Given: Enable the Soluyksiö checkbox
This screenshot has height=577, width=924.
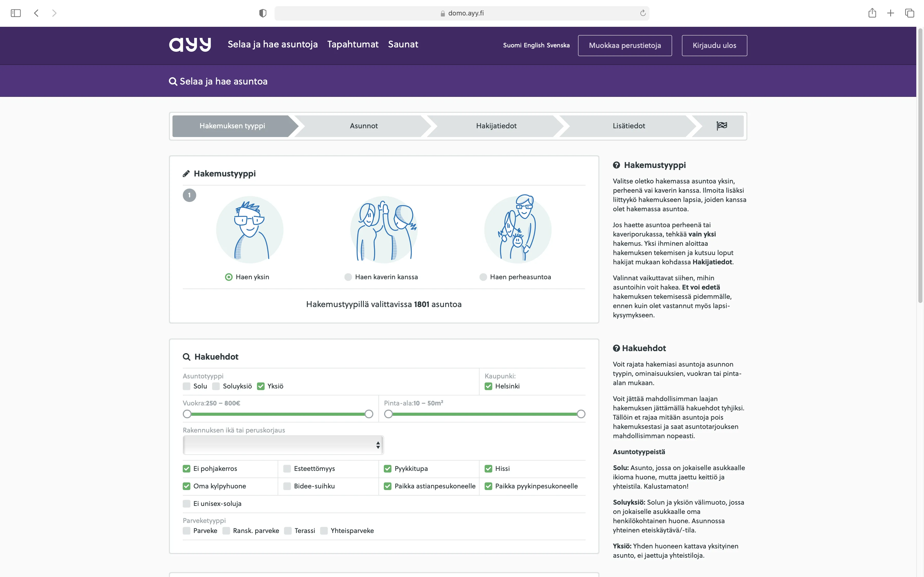Looking at the screenshot, I should click(216, 386).
